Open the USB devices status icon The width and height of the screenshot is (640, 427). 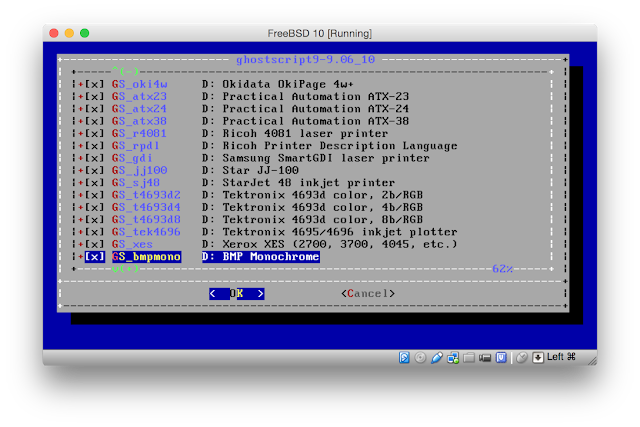tap(436, 358)
